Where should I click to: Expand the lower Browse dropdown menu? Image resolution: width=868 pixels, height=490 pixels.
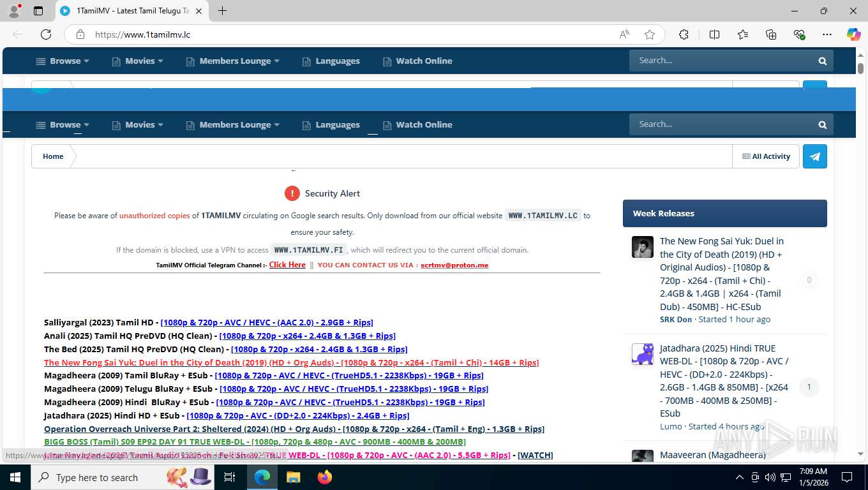pos(63,125)
